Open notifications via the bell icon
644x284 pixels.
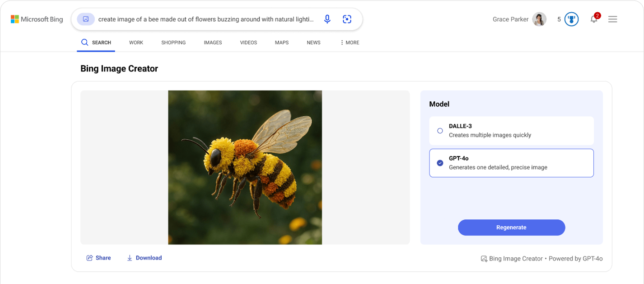pos(594,19)
